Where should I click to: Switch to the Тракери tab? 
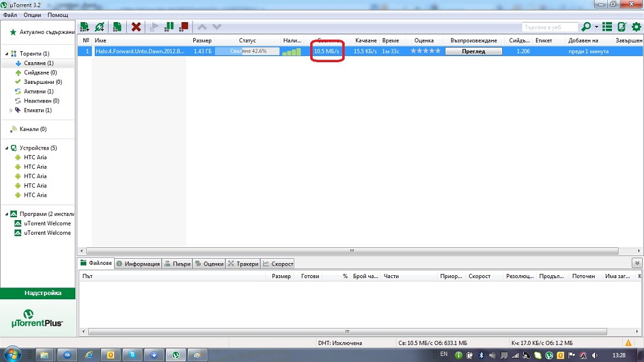[x=243, y=264]
